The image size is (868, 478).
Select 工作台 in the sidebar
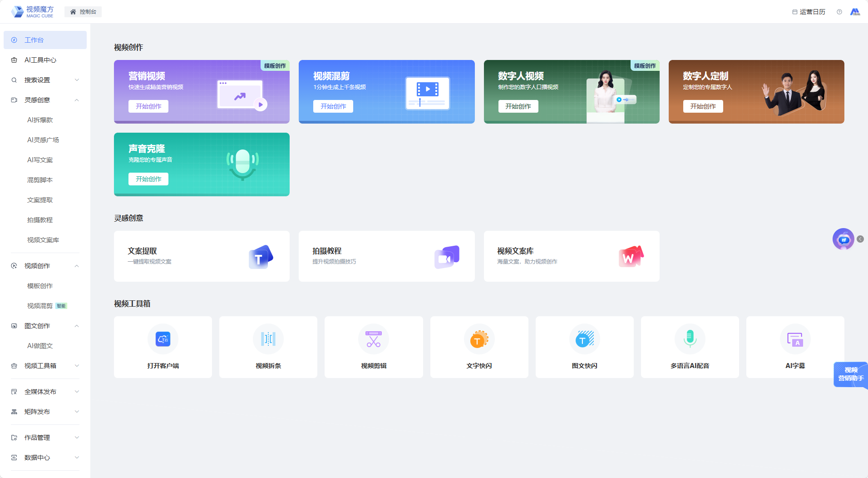45,40
